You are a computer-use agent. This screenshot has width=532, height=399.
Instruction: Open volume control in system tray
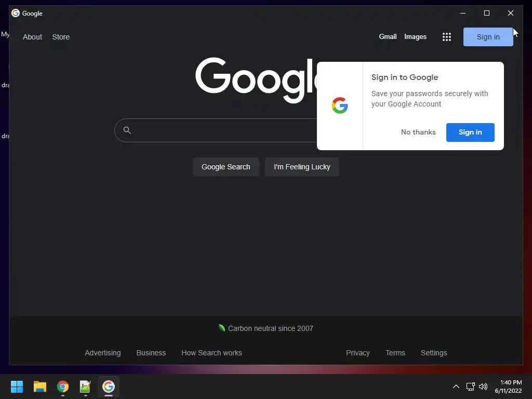click(x=483, y=387)
